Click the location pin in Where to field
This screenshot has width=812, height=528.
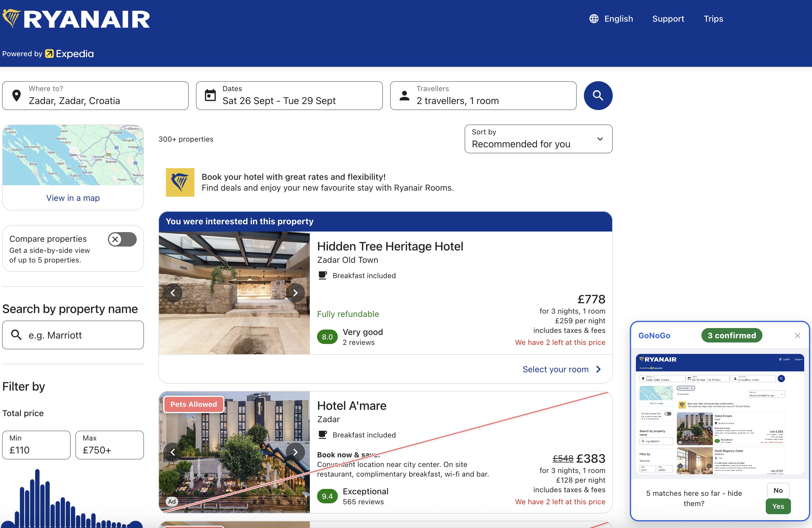pyautogui.click(x=16, y=96)
